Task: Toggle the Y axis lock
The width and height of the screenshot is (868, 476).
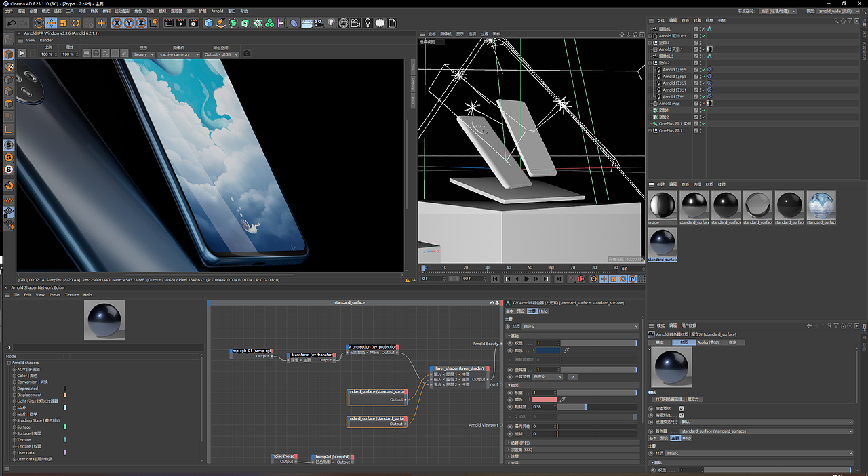Action: 129,23
